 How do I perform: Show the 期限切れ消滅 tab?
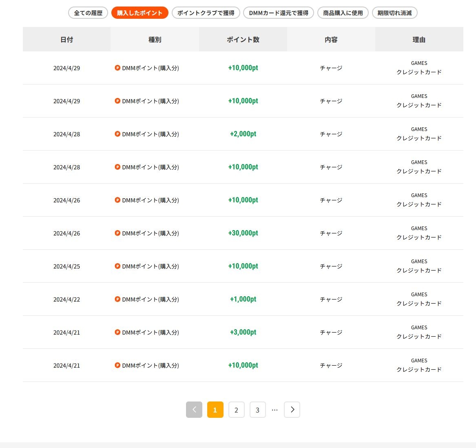394,13
